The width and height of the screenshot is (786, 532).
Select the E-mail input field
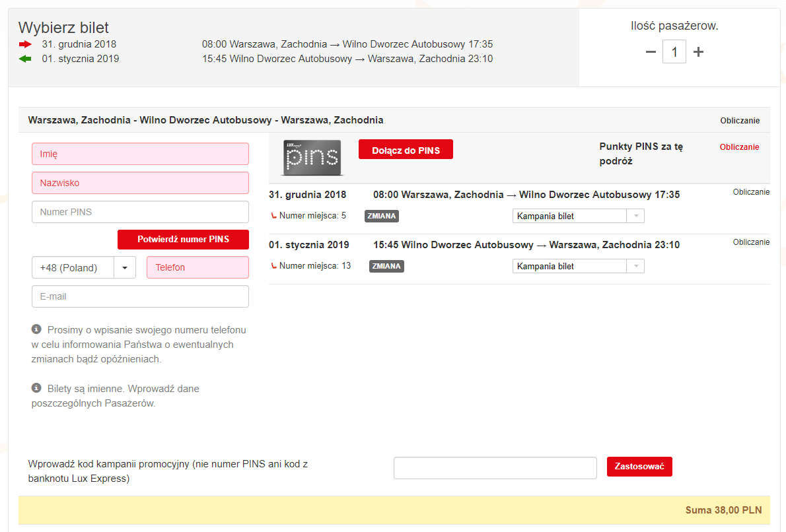pyautogui.click(x=140, y=296)
